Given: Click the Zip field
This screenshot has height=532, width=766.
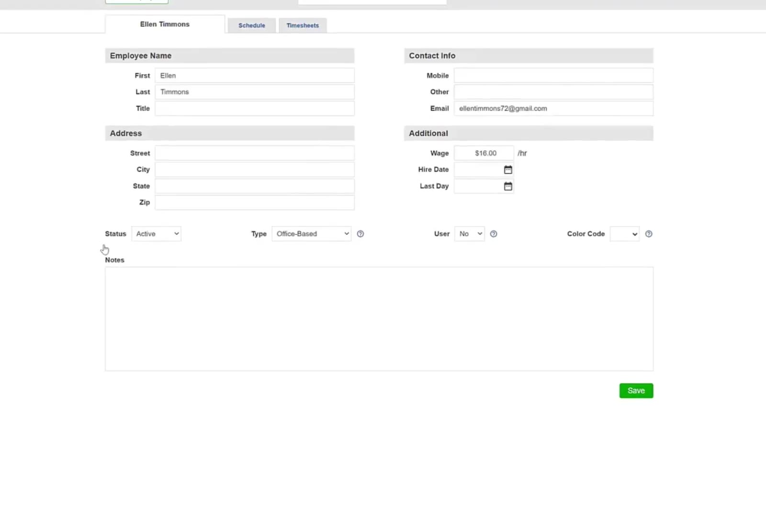Looking at the screenshot, I should (255, 202).
